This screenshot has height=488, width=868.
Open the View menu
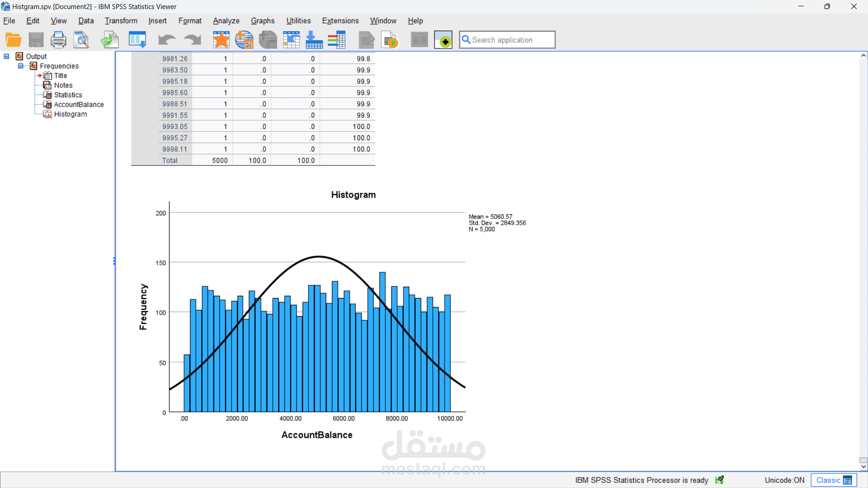click(x=59, y=21)
